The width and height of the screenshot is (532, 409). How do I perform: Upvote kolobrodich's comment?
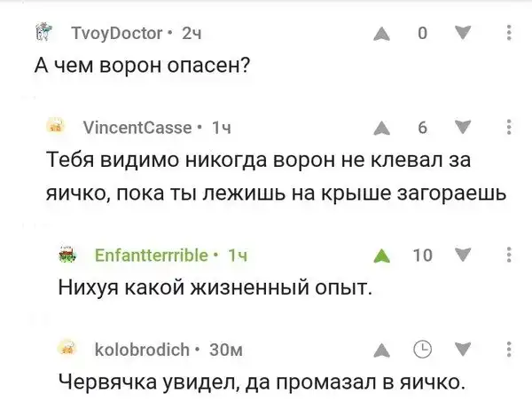click(381, 349)
